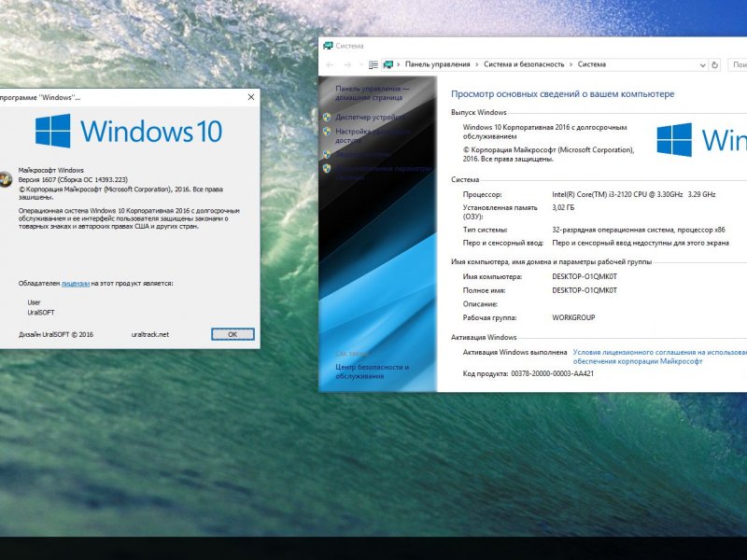Viewport: 747px width, 560px height.
Task: Click the third shield icon in the sidebar
Action: point(327,154)
